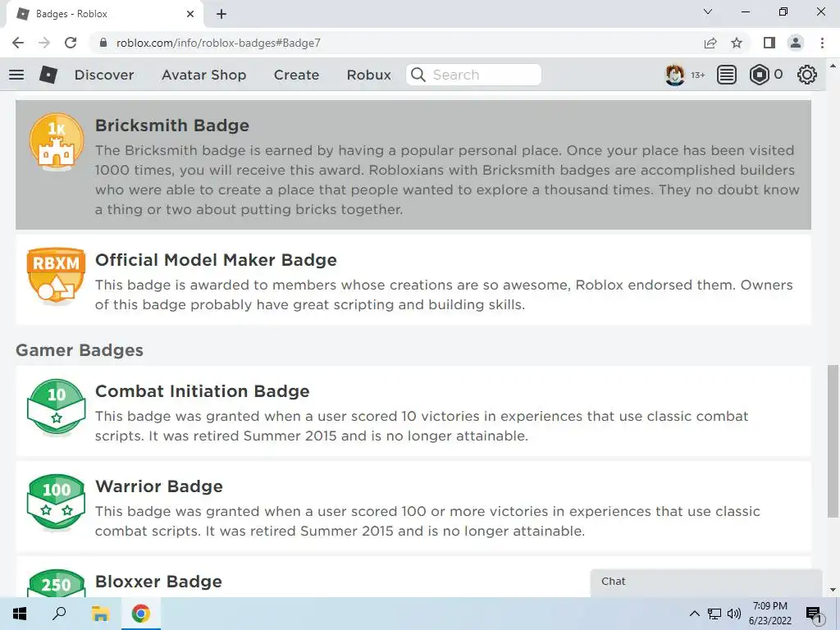This screenshot has width=840, height=630.
Task: Share this page via Chrome share icon
Action: click(x=710, y=43)
